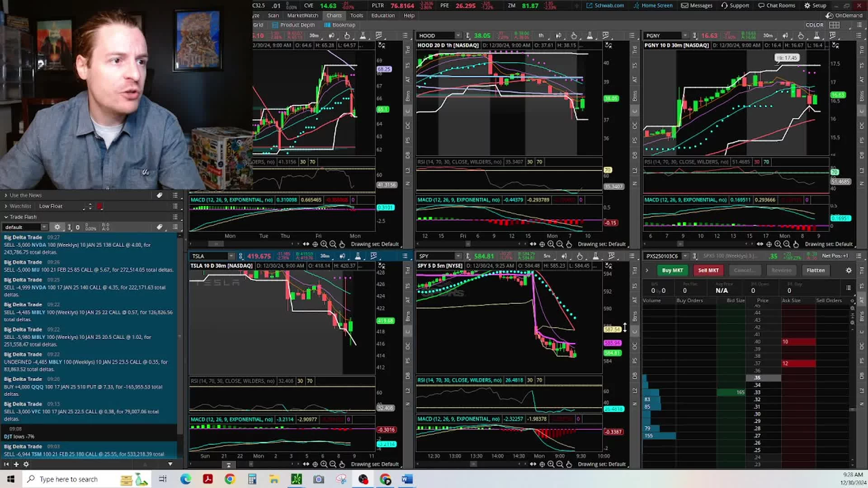Open Microsoft Word from taskbar
Viewport: 868px width, 488px height.
point(407,479)
